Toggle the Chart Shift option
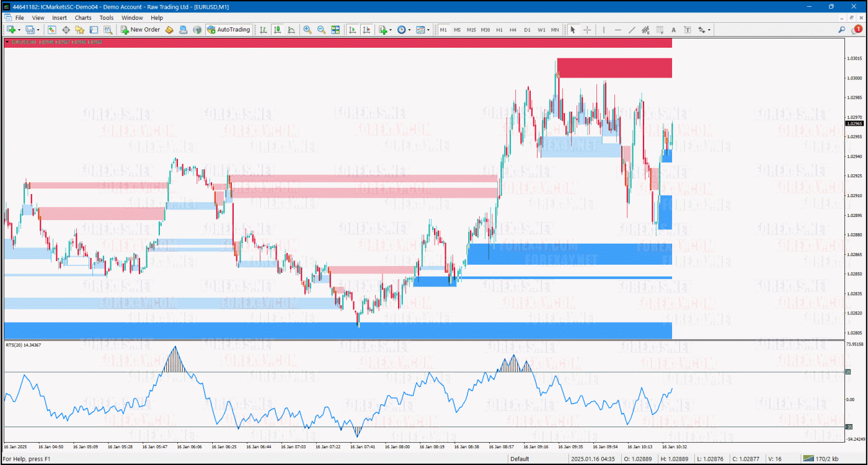The width and height of the screenshot is (868, 465). (366, 30)
